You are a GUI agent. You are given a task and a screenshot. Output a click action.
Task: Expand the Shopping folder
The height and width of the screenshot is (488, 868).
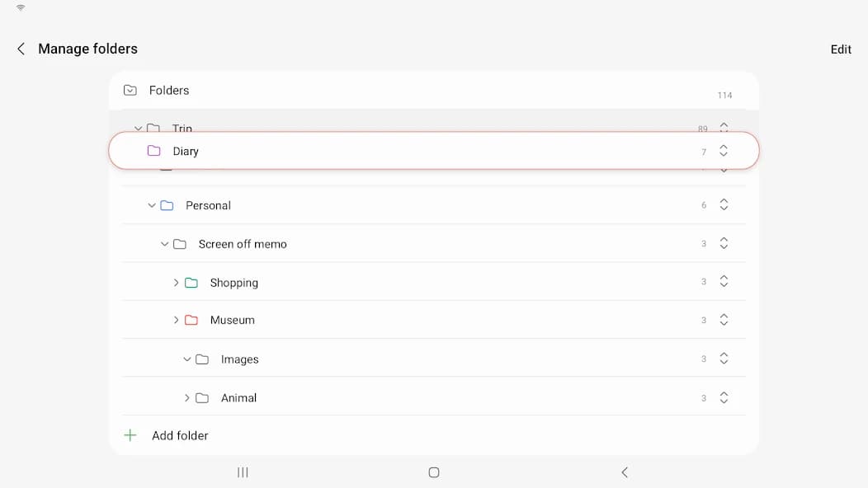[177, 282]
